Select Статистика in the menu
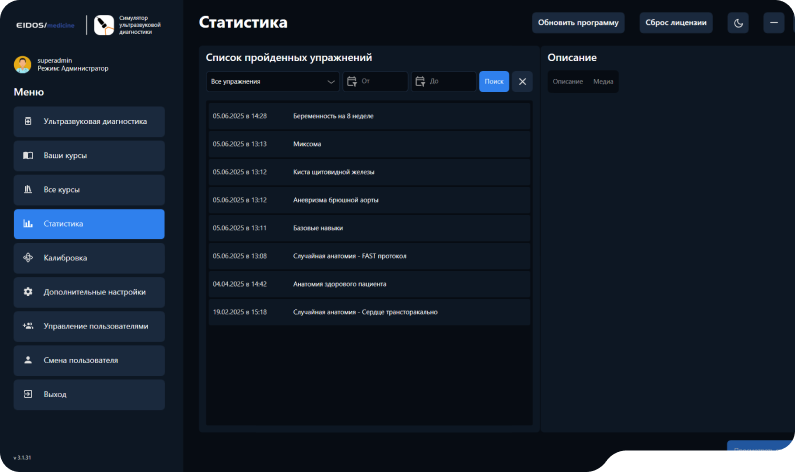The image size is (795, 472). point(89,224)
